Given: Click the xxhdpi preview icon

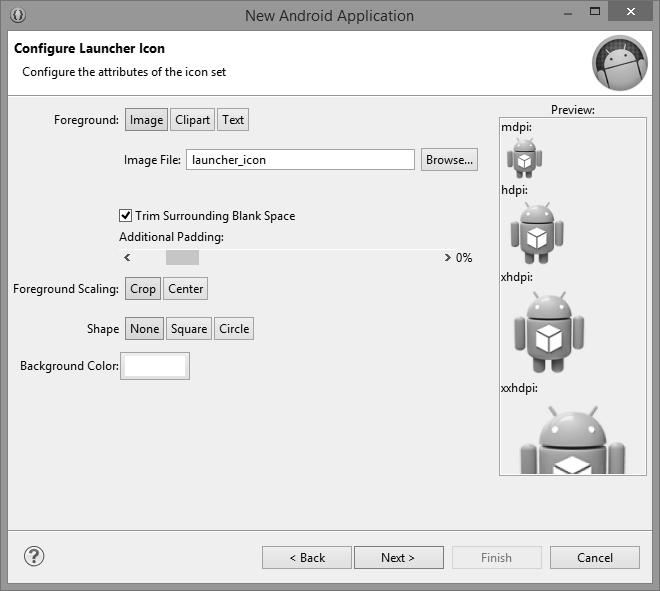Looking at the screenshot, I should pyautogui.click(x=572, y=439).
